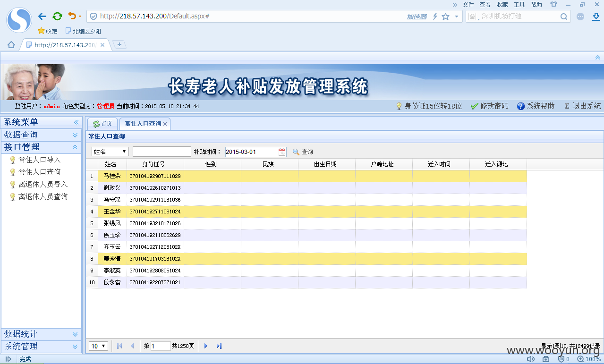The height and width of the screenshot is (364, 604).
Task: Click the 补贴时间 date field
Action: 252,152
